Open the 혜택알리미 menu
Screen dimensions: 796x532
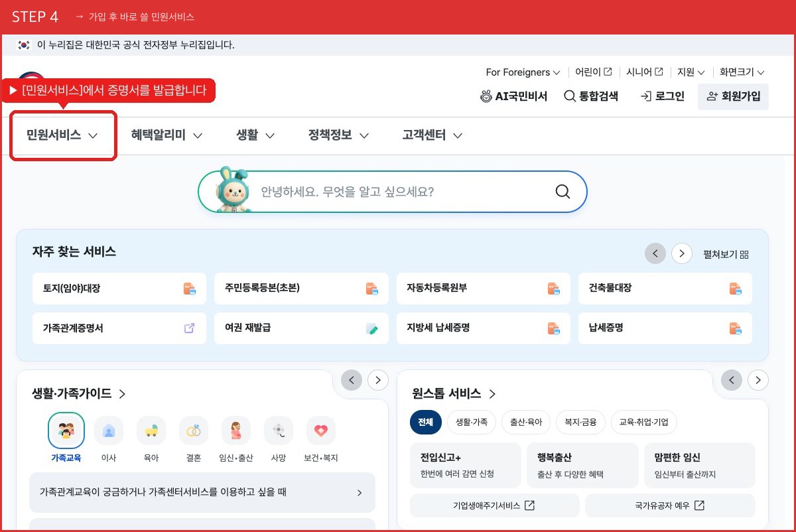click(166, 135)
